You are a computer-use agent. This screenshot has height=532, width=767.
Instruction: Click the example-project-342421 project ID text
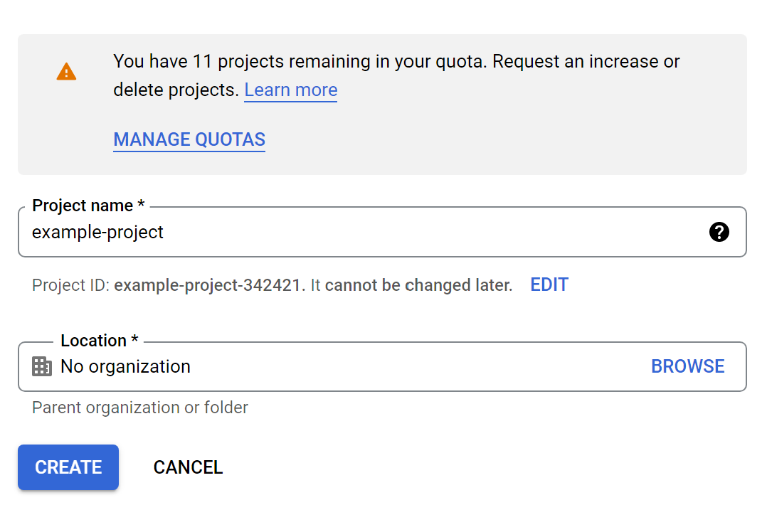pyautogui.click(x=209, y=285)
